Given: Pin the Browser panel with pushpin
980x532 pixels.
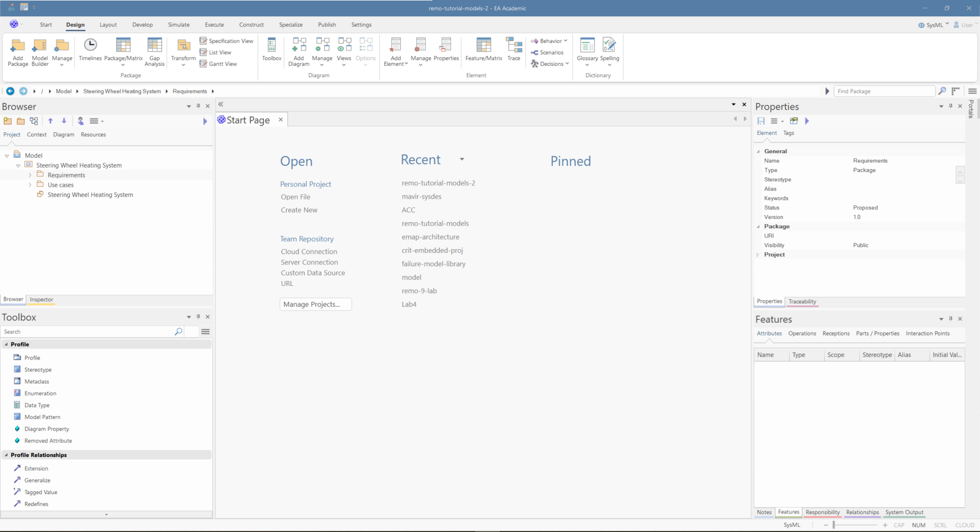Looking at the screenshot, I should (199, 106).
